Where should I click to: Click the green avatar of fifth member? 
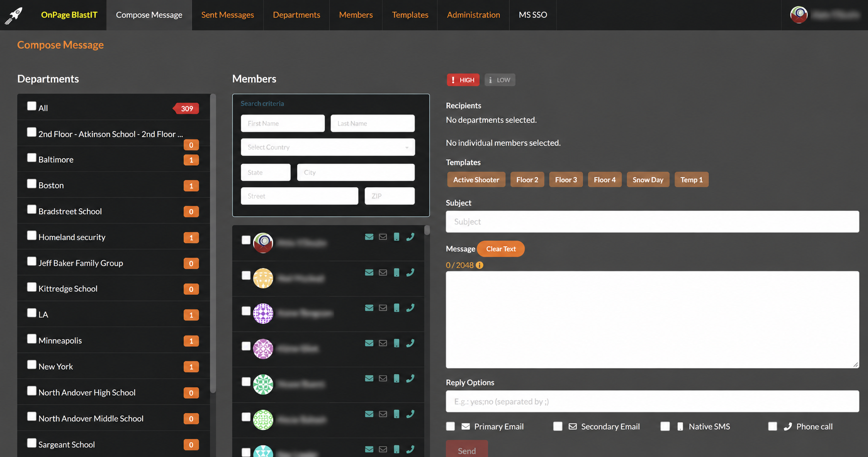tap(263, 384)
